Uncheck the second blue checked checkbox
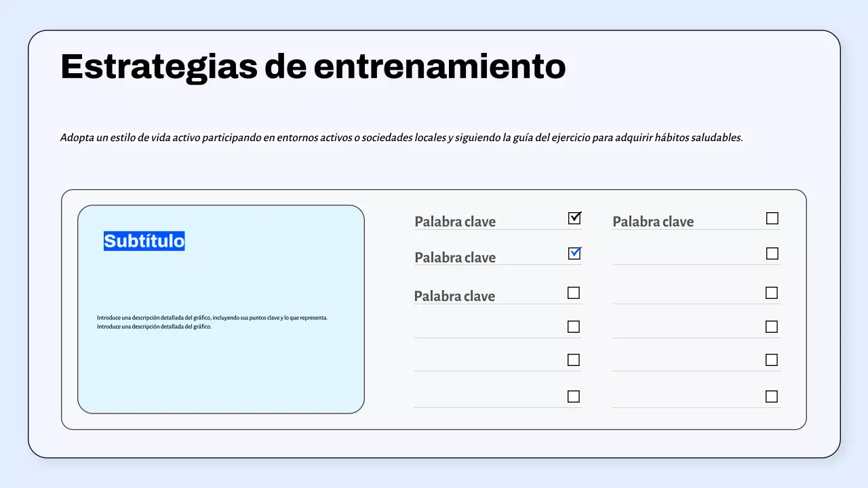The image size is (868, 488). pos(574,253)
